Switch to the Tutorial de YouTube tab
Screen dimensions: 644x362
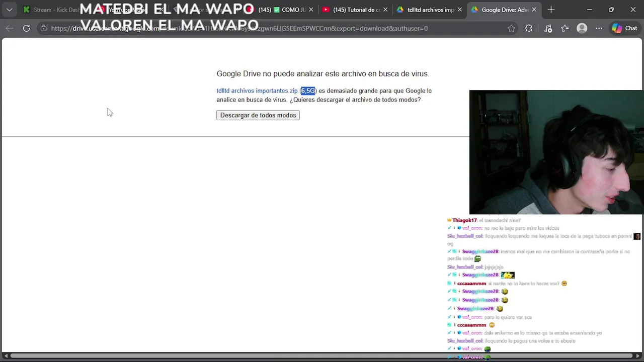coord(355,10)
